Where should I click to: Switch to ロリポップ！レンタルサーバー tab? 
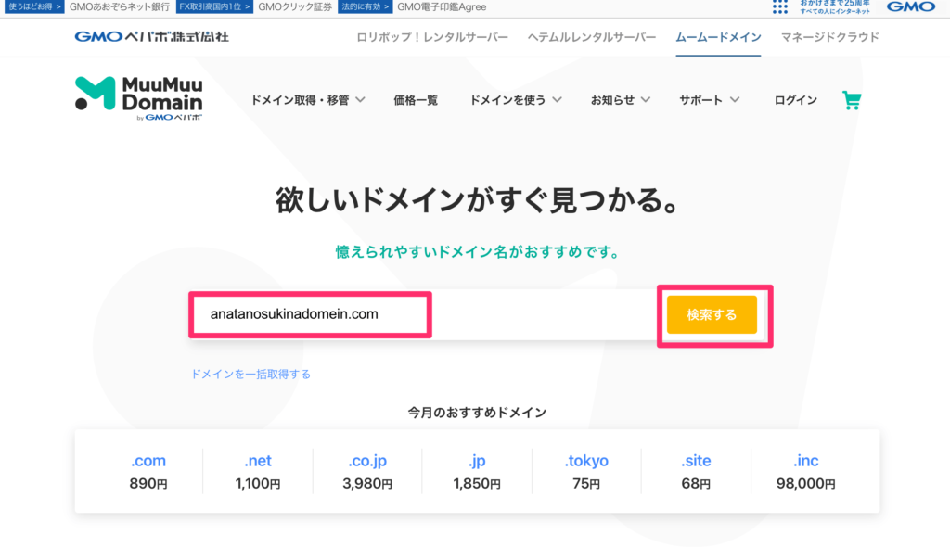432,37
